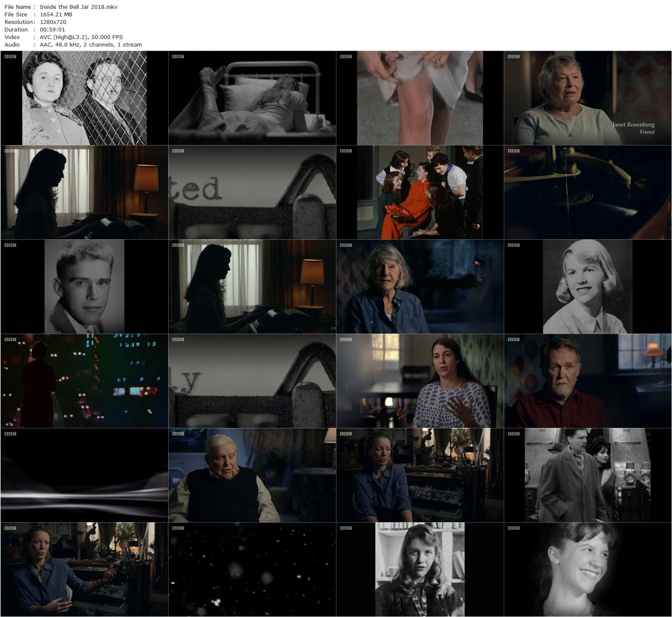
Task: Select elderly man in sweater vest thumbnail
Action: point(252,475)
